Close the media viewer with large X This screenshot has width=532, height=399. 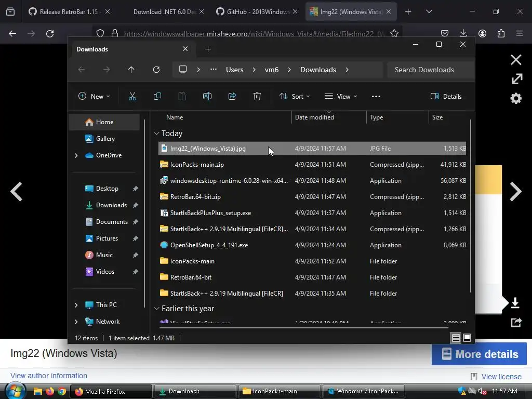pos(516,60)
